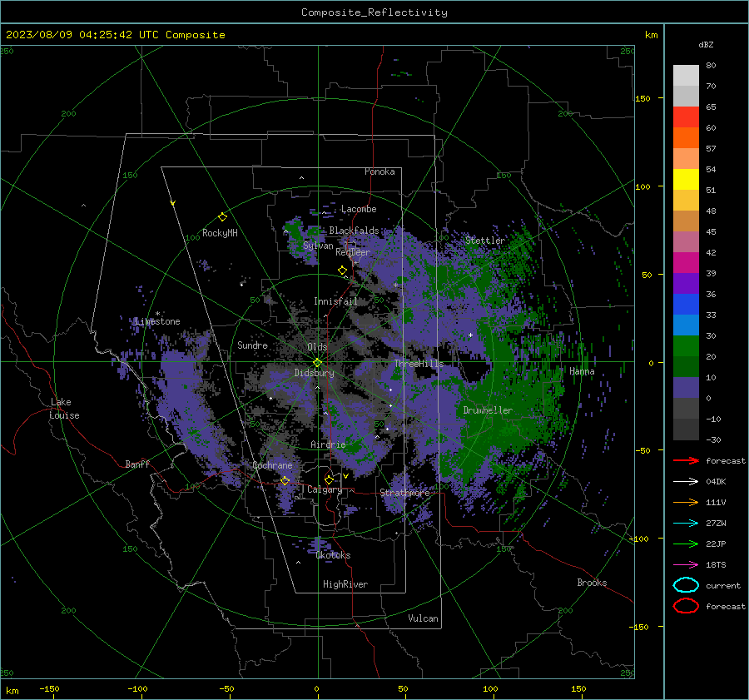Click the yellow diamond marker above Calgary
Screen dimensions: 749x700
[x=329, y=479]
